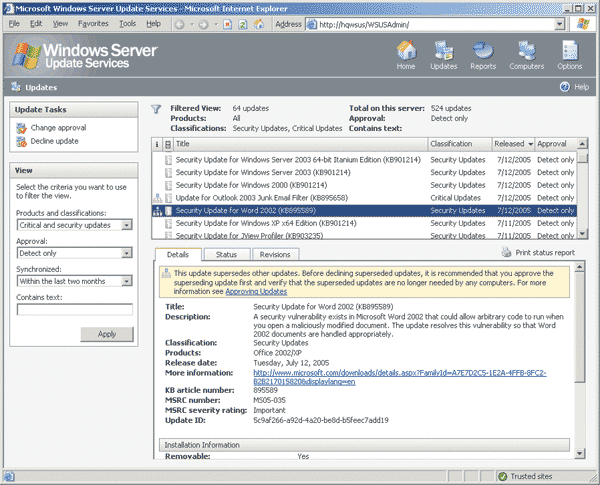Click the browser Back arrow button
The height and width of the screenshot is (485, 600).
(x=179, y=24)
